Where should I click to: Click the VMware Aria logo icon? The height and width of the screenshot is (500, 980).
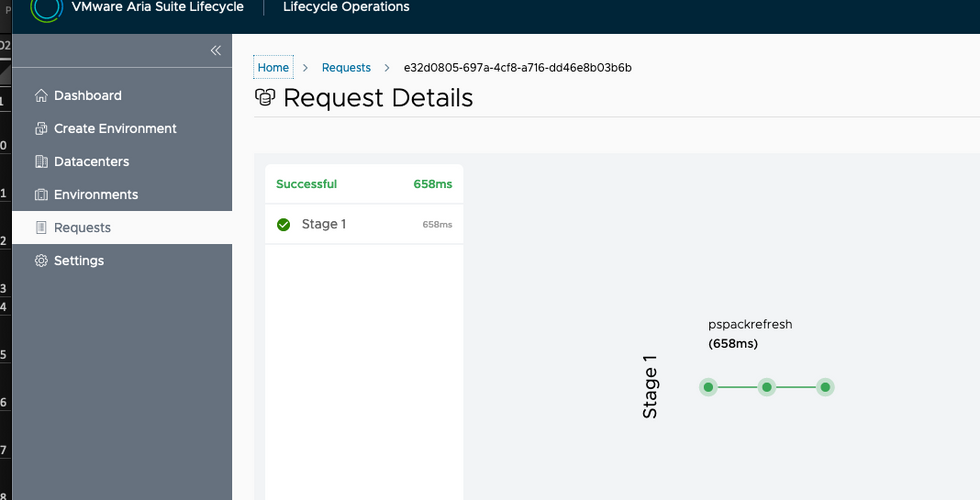click(x=47, y=8)
